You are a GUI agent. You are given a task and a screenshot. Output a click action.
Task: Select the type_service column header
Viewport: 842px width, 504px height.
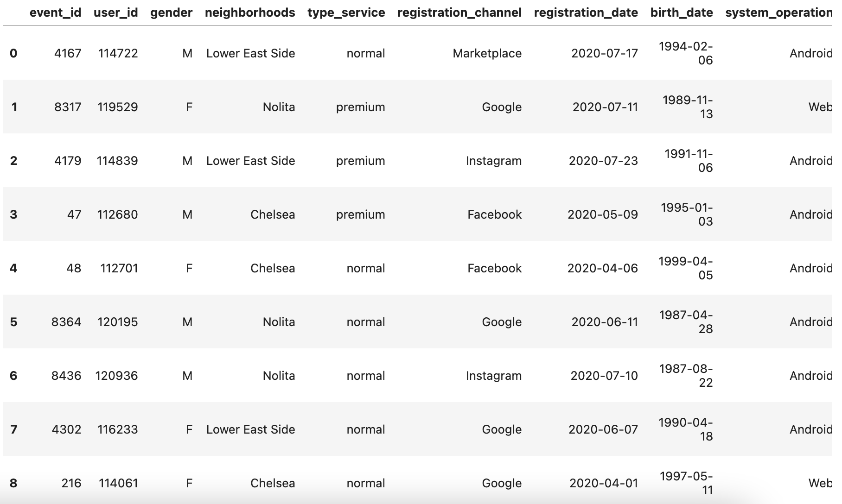click(x=346, y=13)
